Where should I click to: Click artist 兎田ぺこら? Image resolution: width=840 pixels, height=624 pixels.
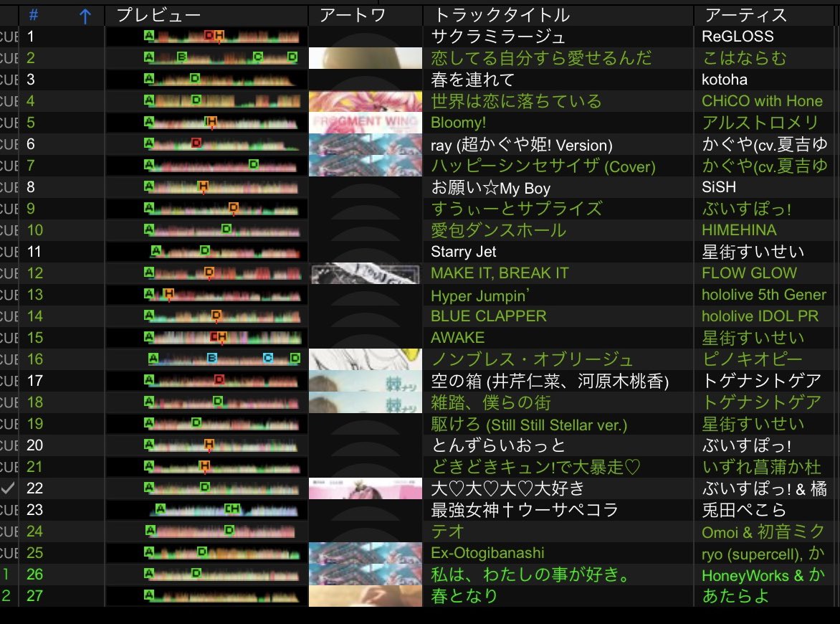click(x=743, y=510)
